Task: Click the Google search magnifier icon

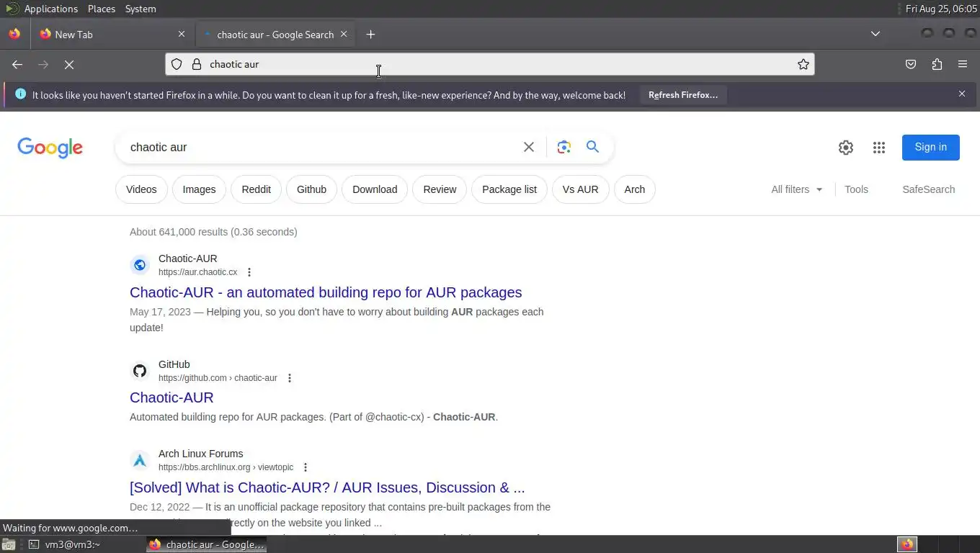Action: pos(592,147)
